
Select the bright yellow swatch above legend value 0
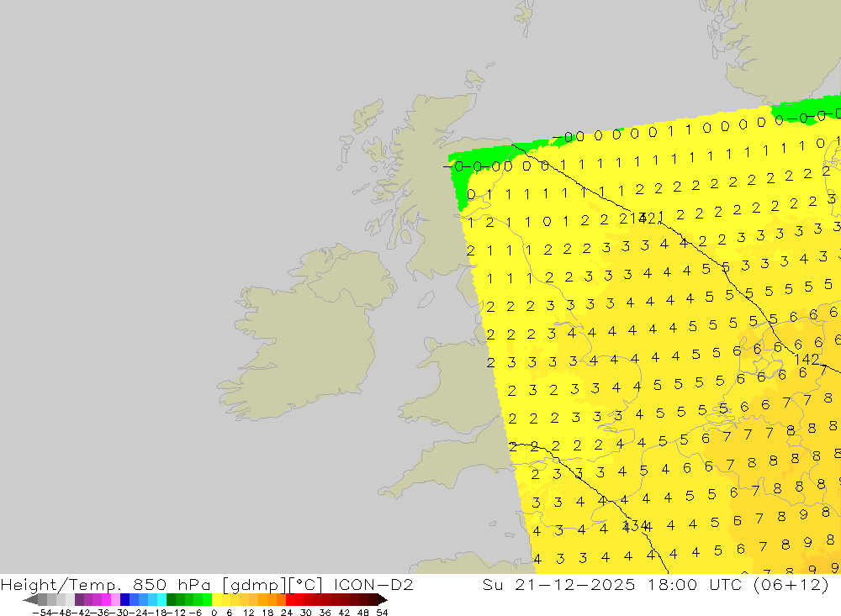(216, 599)
